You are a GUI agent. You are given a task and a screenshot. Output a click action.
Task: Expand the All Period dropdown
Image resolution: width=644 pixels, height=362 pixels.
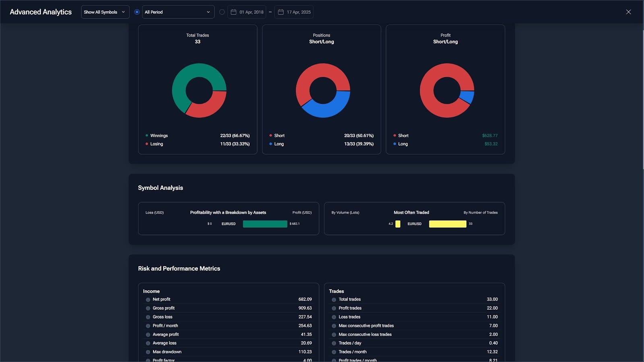pos(178,12)
